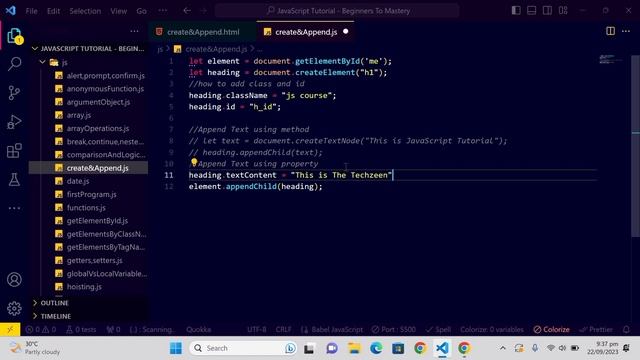Toggle Spell checker in status bar

click(x=438, y=329)
